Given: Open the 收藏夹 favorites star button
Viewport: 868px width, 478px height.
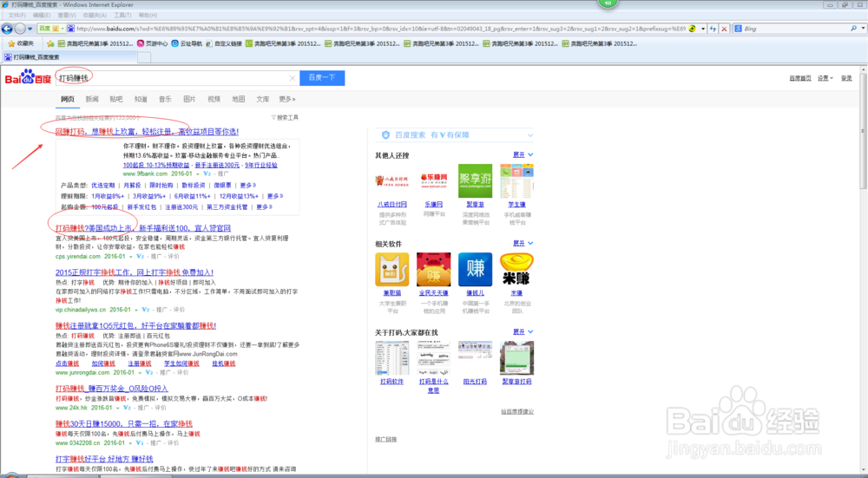Looking at the screenshot, I should coord(21,43).
